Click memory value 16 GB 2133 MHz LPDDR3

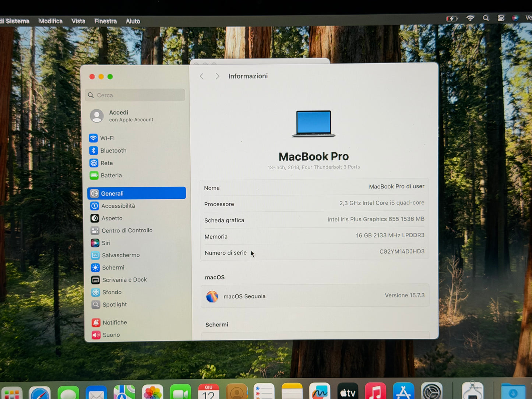click(x=390, y=235)
